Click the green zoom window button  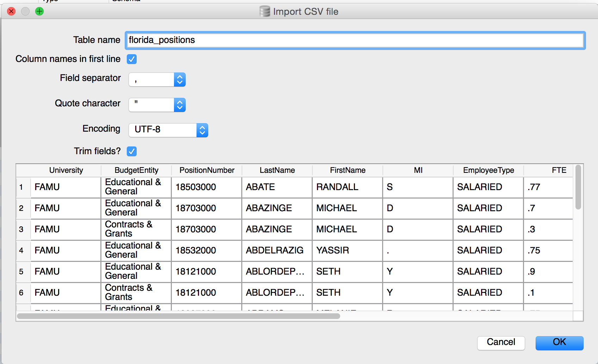[39, 11]
